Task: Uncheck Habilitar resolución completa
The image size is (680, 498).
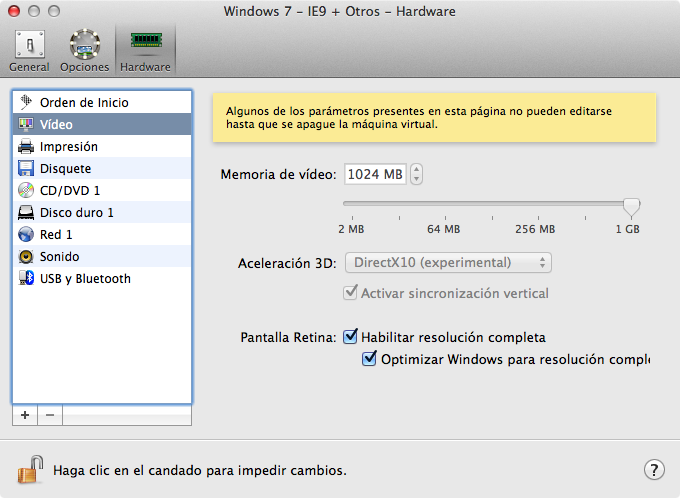Action: (350, 337)
